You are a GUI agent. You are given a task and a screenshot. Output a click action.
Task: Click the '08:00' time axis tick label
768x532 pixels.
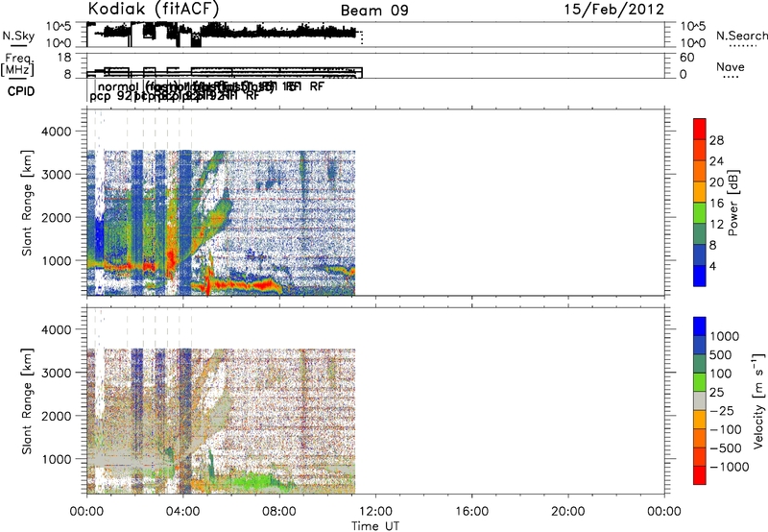(x=279, y=512)
